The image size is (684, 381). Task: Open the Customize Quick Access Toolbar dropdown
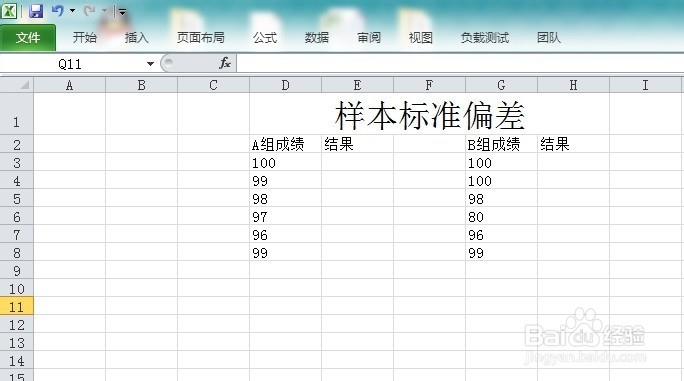tap(123, 12)
